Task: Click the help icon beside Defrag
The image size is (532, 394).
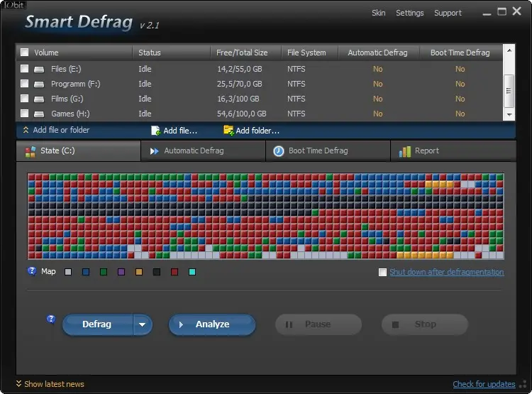Action: [51, 319]
